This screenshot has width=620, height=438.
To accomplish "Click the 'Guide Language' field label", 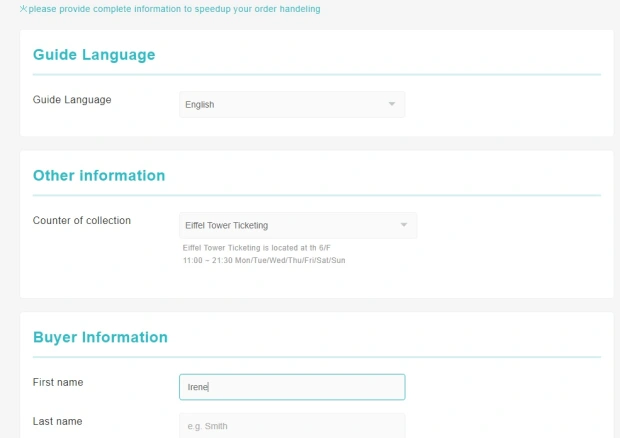I will pos(72,100).
